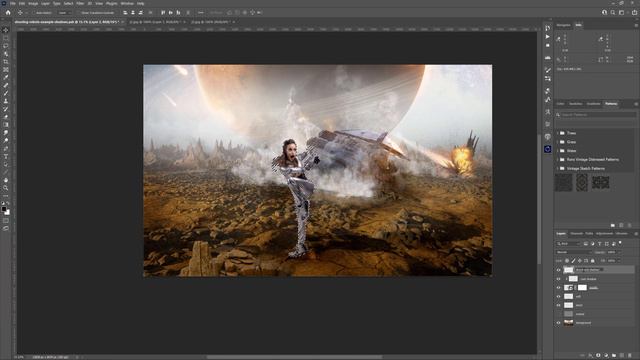The height and width of the screenshot is (360, 640).
Task: Toggle Quick Mask mode
Action: (x=5, y=221)
